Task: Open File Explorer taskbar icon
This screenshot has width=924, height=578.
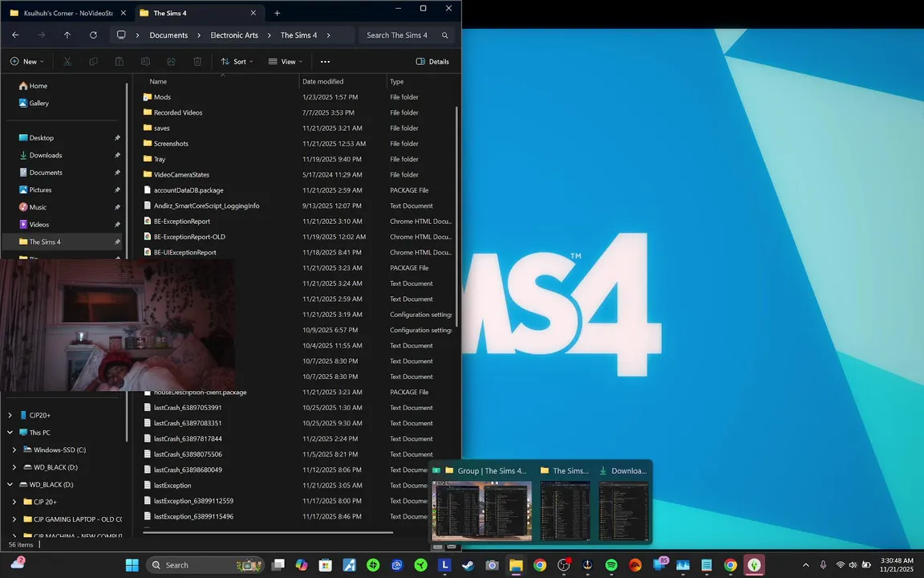Action: [x=516, y=565]
